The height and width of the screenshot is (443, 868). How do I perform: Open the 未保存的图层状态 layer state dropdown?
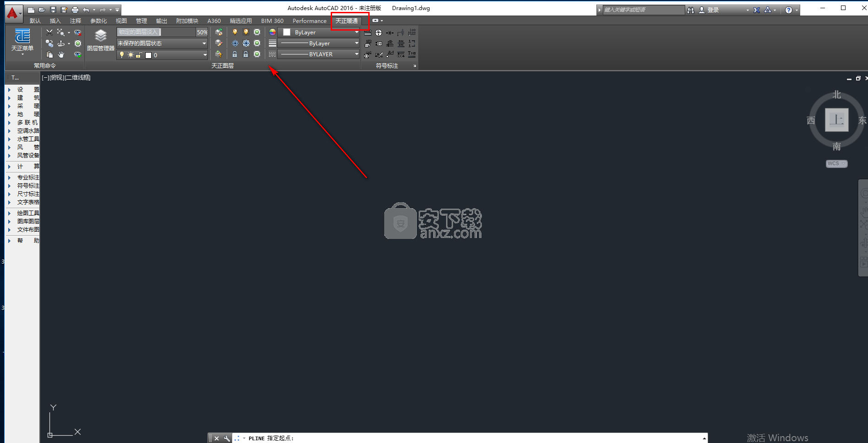[162, 43]
